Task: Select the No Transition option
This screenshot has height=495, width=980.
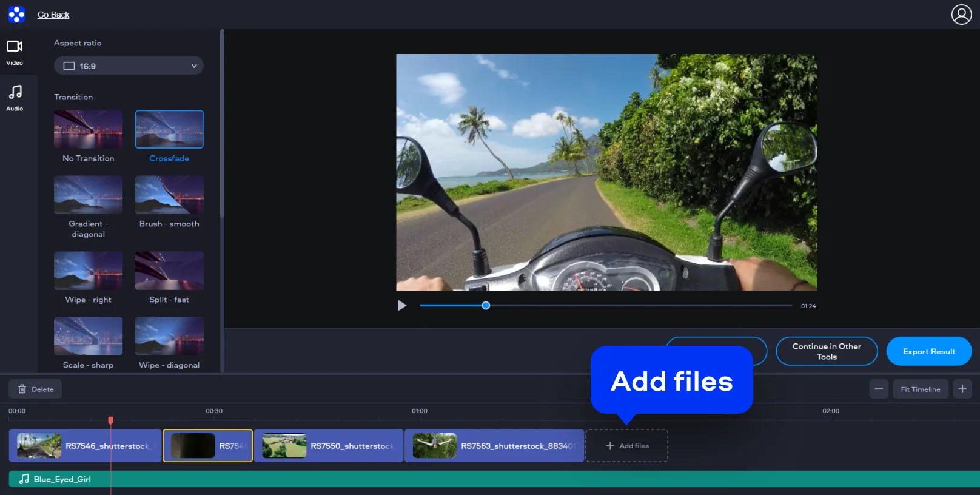Action: coord(88,129)
